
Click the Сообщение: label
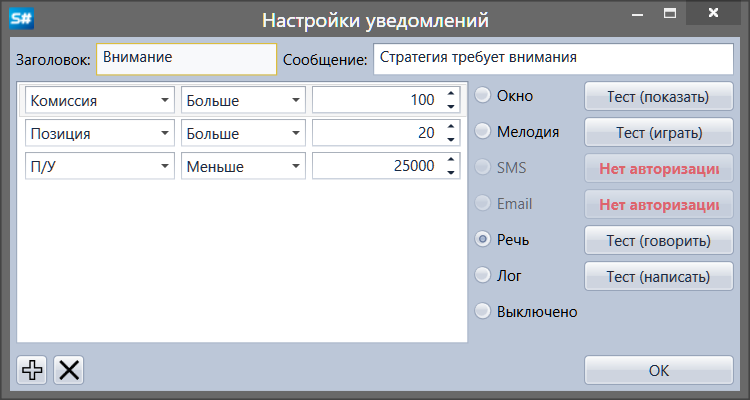pyautogui.click(x=325, y=60)
